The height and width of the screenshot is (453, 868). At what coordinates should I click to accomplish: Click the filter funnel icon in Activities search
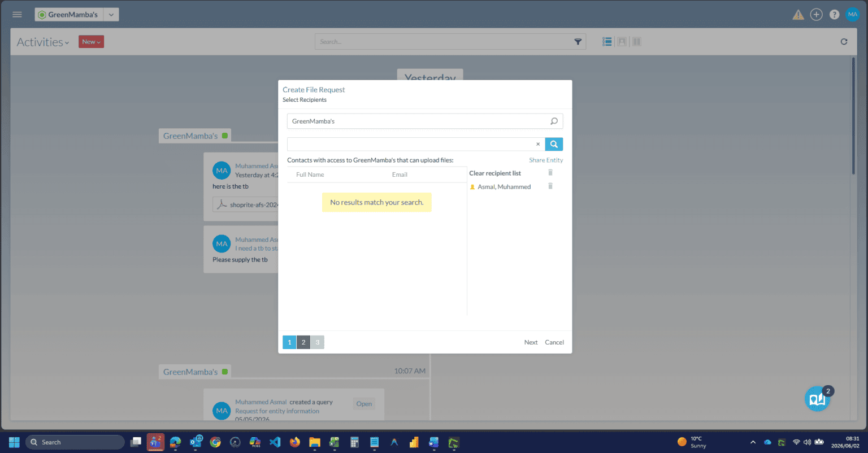click(x=578, y=42)
